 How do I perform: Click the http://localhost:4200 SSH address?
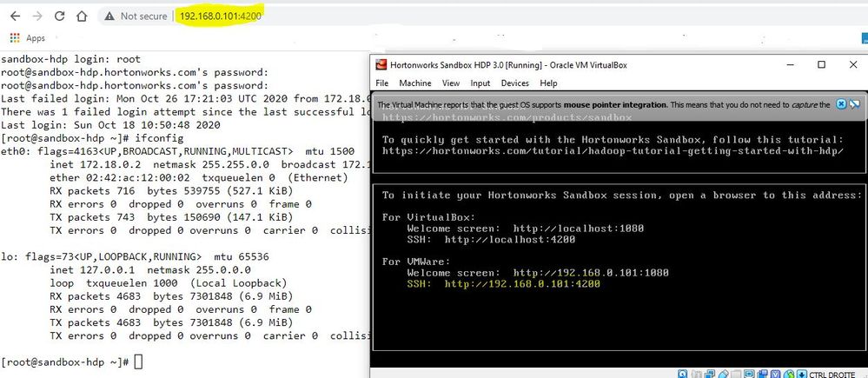pos(510,240)
